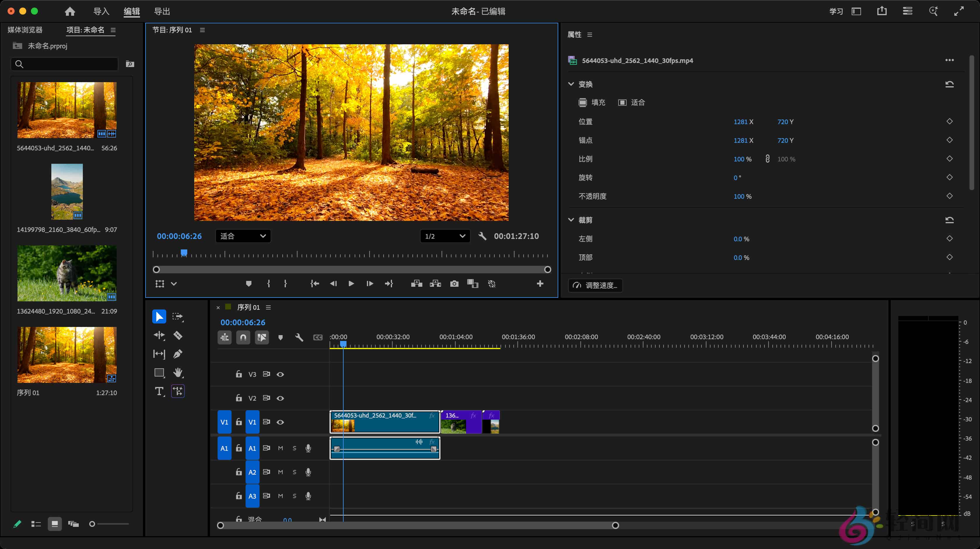Screen dimensions: 980x549
Task: Click the 调整速度 button in Properties panel
Action: coord(595,286)
